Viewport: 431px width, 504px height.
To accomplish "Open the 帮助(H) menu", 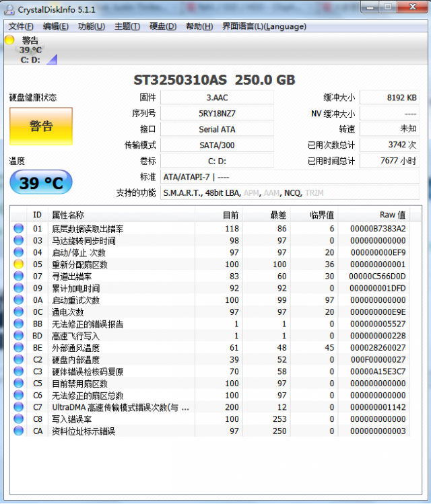I will 199,26.
